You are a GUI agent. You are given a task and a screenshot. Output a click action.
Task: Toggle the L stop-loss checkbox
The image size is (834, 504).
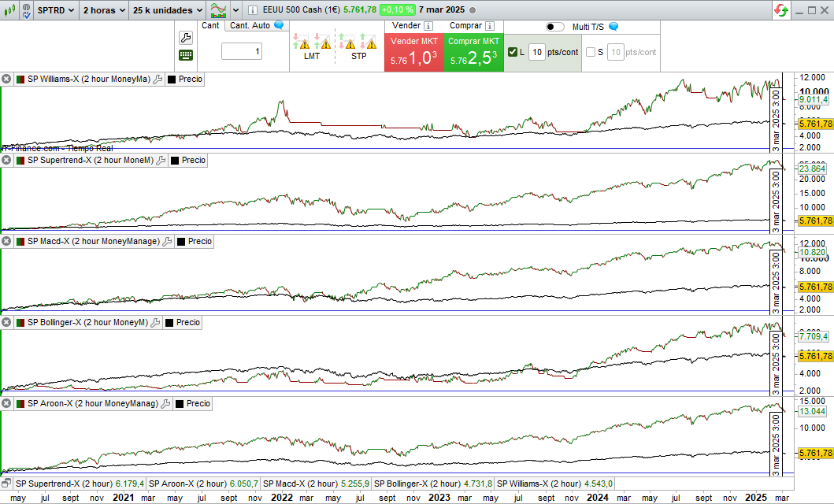click(x=513, y=53)
